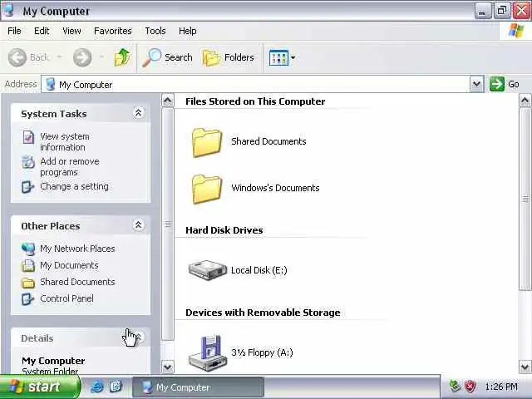Viewport: 532px width, 399px height.
Task: Click the Files Stored on This Computer heading
Action: (255, 101)
